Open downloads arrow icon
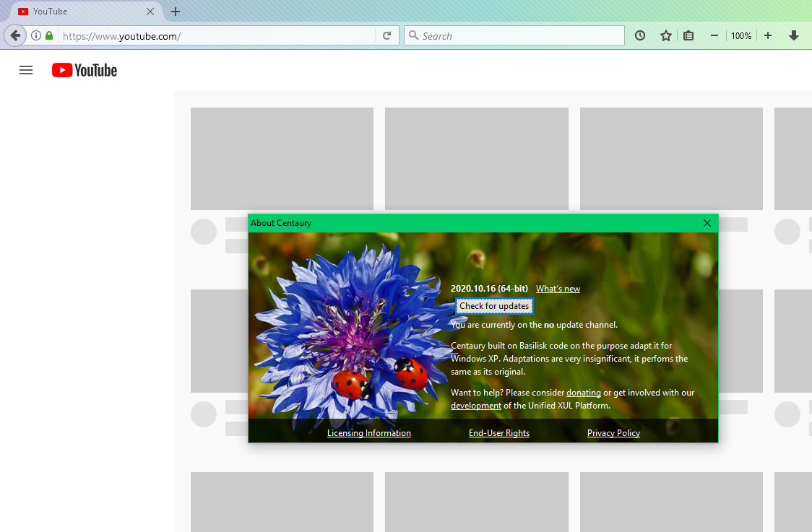 point(793,35)
